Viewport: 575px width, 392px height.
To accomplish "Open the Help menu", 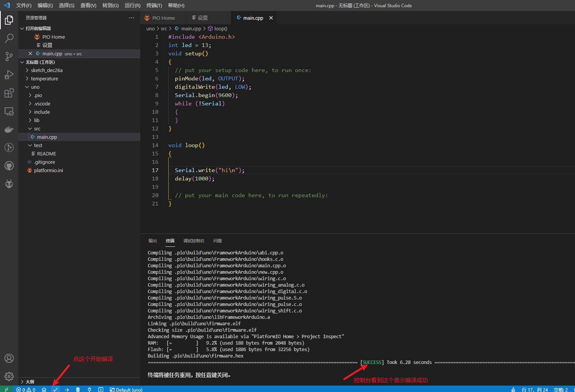I will point(176,5).
